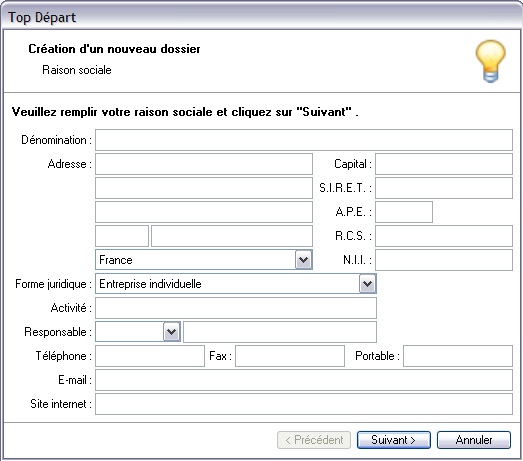Click the Annuler button
Image resolution: width=523 pixels, height=461 pixels.
click(x=474, y=440)
